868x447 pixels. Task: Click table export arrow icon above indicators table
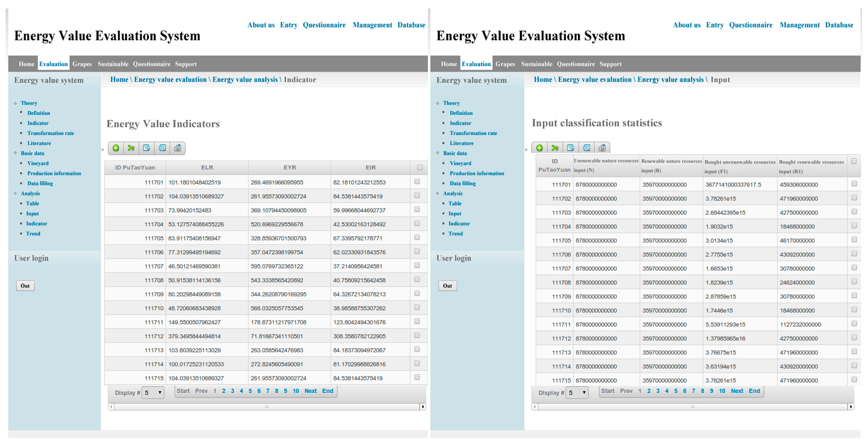(x=147, y=148)
